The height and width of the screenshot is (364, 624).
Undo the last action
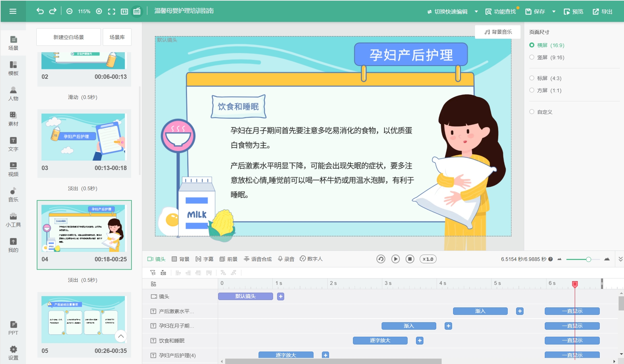point(40,11)
